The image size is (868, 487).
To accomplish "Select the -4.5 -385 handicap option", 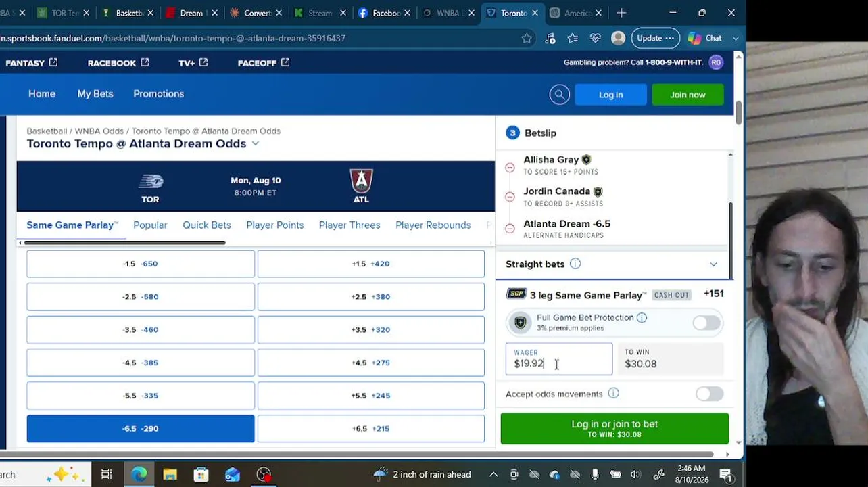I will click(141, 363).
